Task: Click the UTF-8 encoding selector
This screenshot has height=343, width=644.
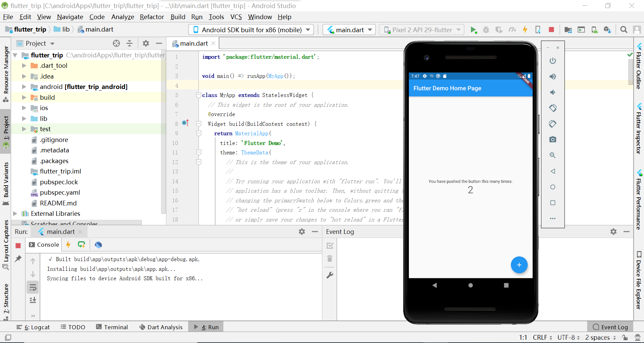Action: pos(569,337)
